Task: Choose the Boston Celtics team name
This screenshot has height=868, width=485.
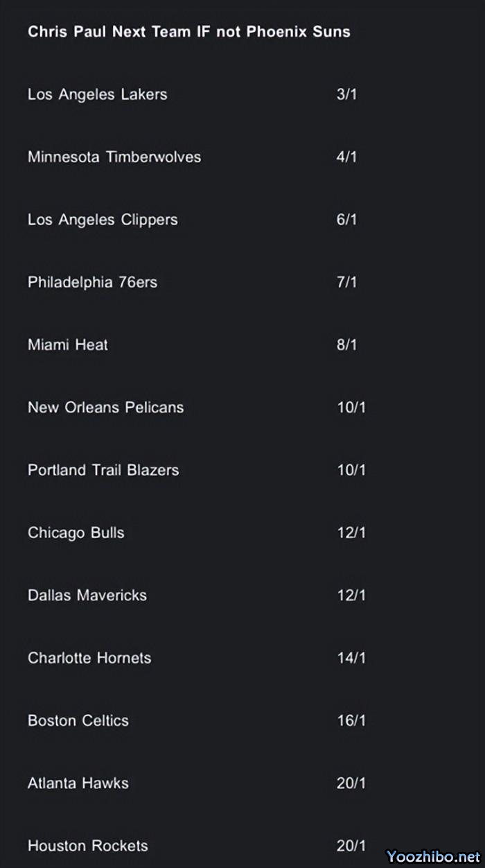Action: [x=78, y=720]
